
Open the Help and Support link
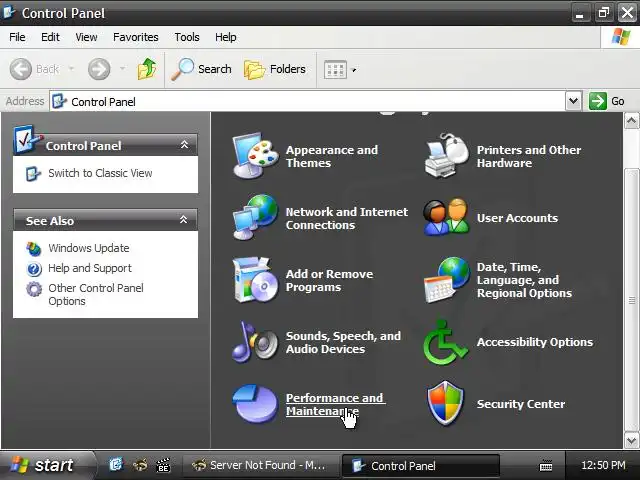click(x=90, y=268)
